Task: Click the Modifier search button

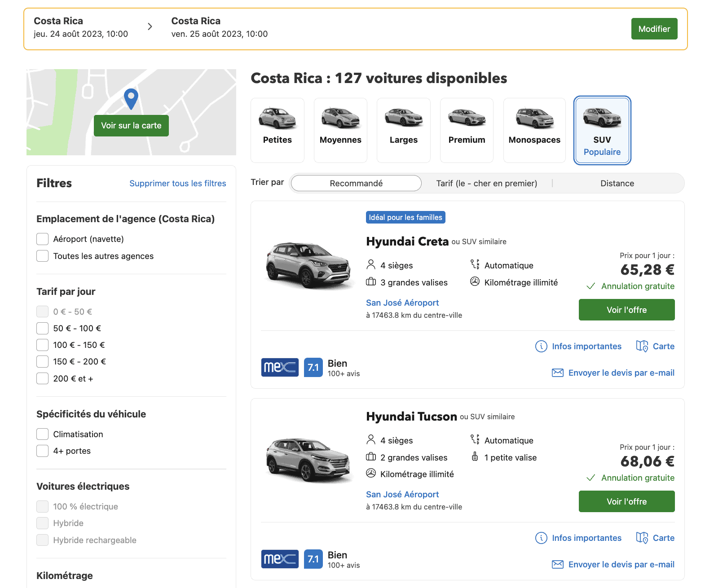Action: (654, 29)
